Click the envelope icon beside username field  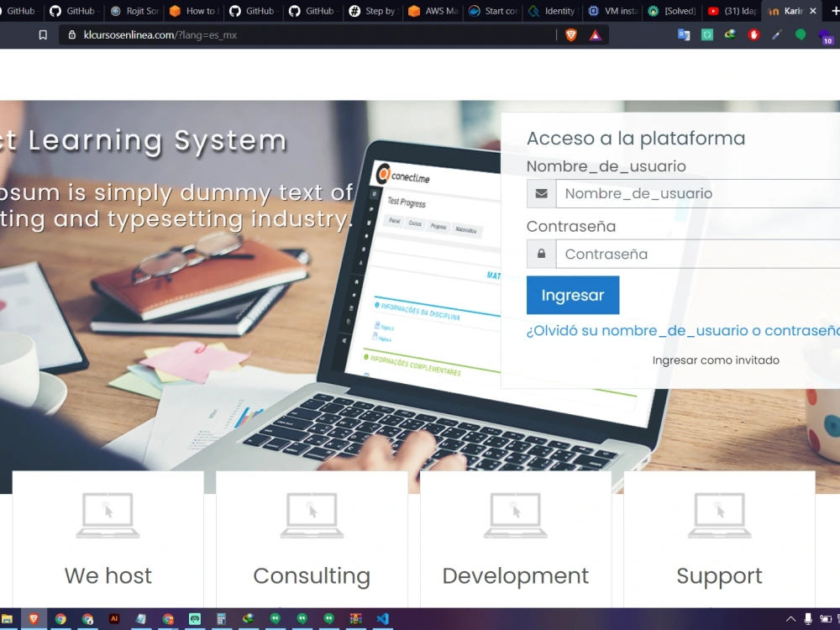[x=541, y=193]
